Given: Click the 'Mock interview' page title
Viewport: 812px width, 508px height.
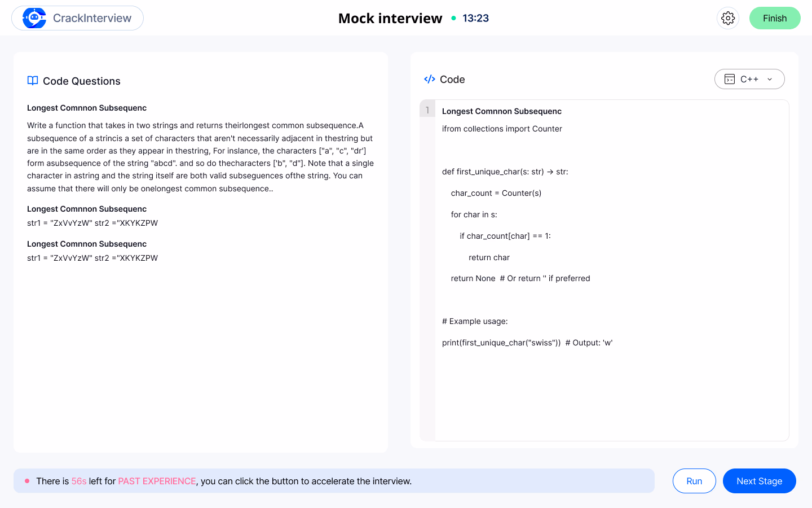Looking at the screenshot, I should tap(390, 18).
